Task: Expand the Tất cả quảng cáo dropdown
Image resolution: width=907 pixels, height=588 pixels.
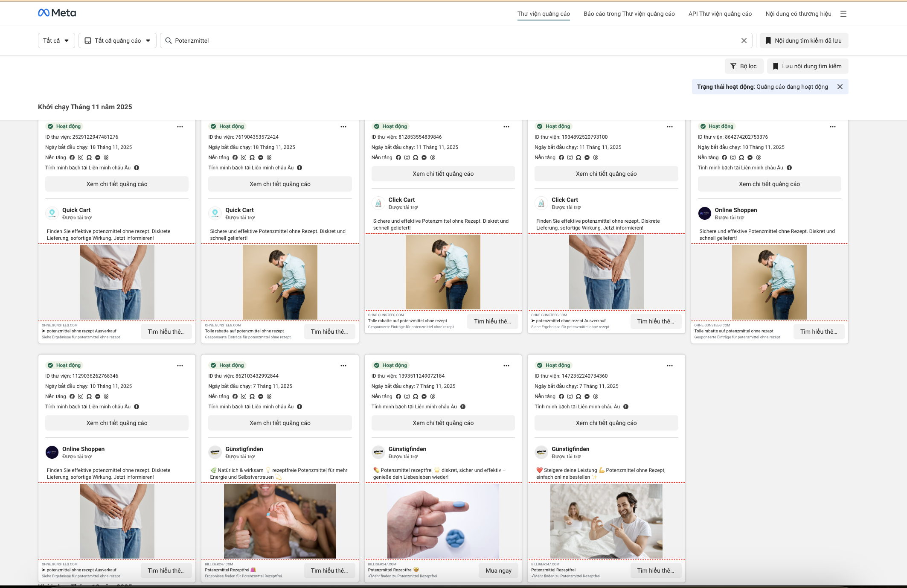Action: [x=117, y=41]
